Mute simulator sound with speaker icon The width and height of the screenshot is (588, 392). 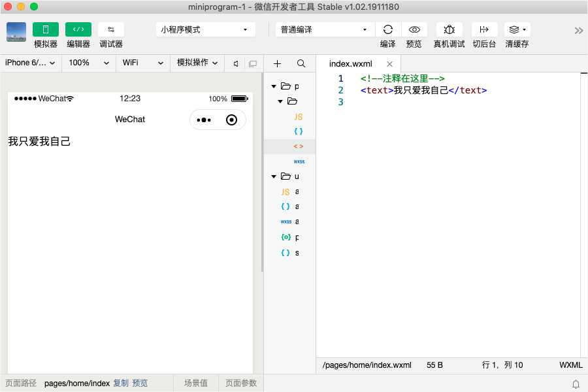pos(236,64)
